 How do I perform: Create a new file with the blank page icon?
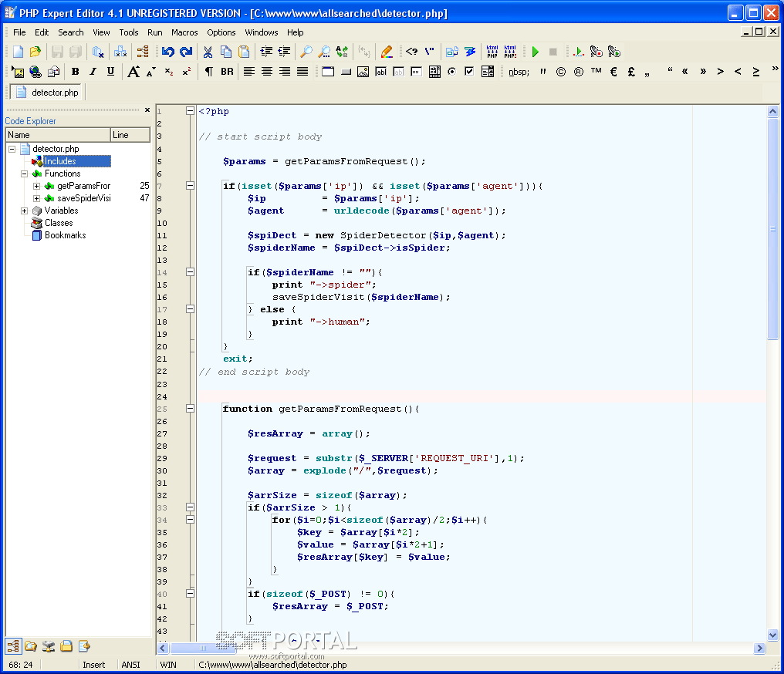(x=18, y=52)
